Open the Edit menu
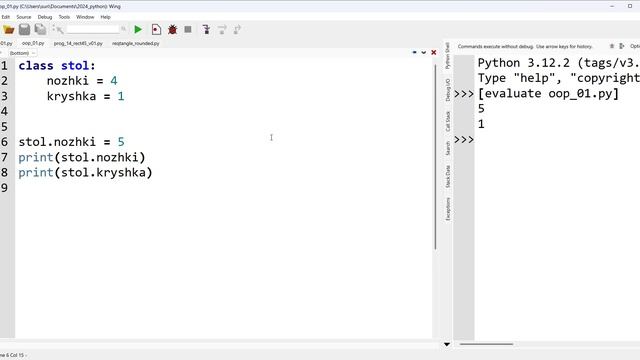 coord(5,17)
